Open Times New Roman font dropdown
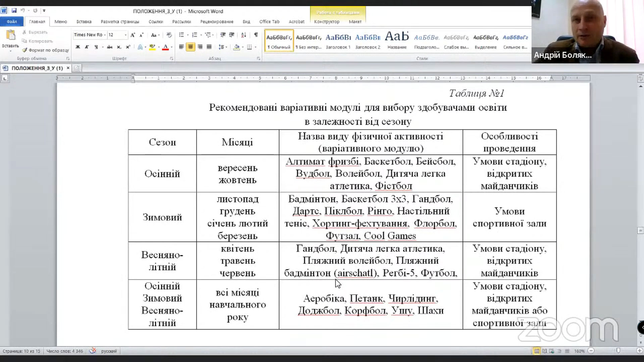 click(105, 35)
